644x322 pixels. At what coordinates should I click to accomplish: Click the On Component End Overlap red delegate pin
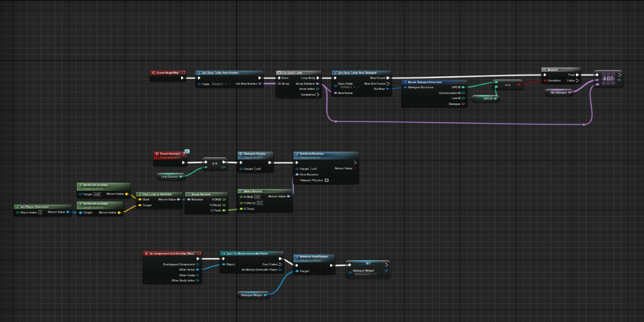pyautogui.click(x=200, y=253)
